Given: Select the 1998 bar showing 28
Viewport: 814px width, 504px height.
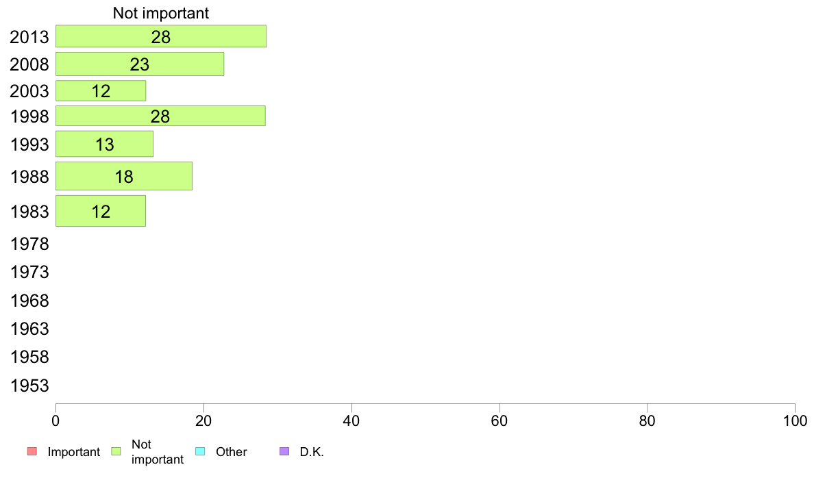Looking at the screenshot, I should pyautogui.click(x=160, y=116).
